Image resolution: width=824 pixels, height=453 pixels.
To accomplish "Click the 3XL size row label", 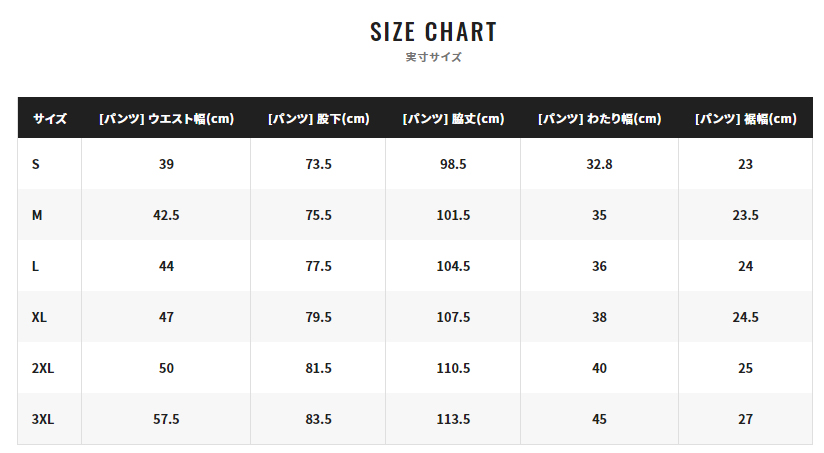I will [x=43, y=419].
